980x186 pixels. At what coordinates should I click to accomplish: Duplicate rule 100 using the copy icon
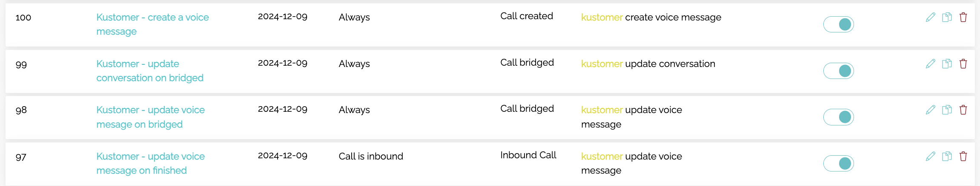pos(947,17)
